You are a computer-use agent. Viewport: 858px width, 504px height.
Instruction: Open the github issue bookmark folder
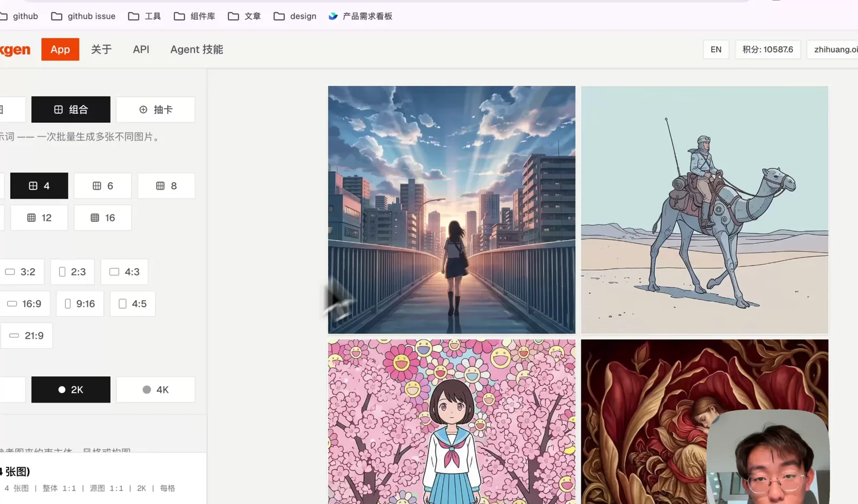[x=83, y=16]
